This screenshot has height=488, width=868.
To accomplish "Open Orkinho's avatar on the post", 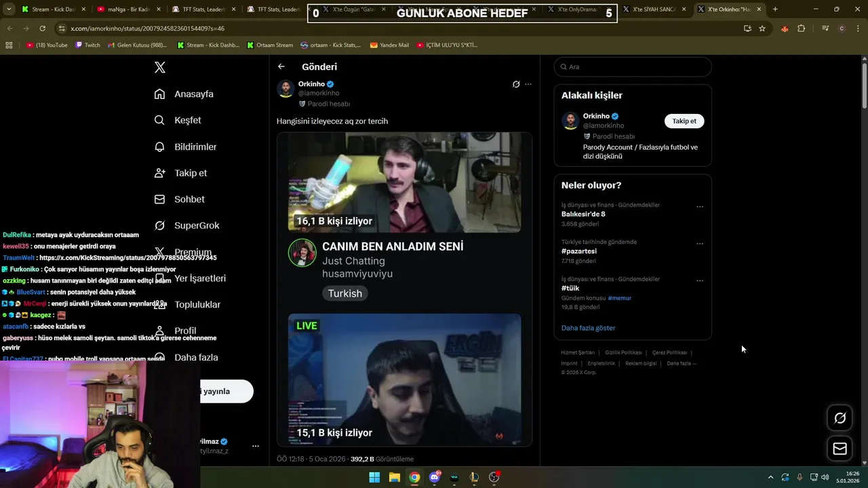I will [285, 88].
